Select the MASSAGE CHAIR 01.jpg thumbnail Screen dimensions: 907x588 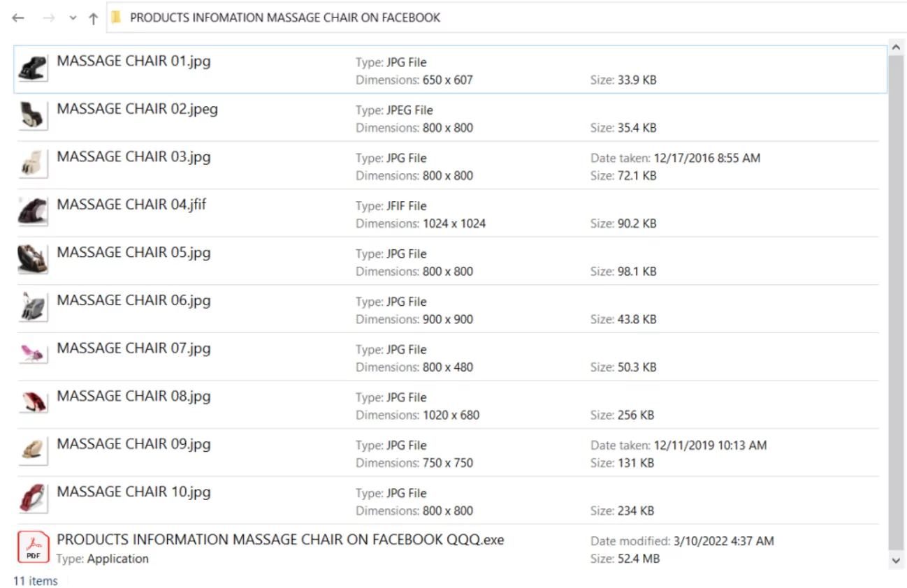pyautogui.click(x=32, y=69)
